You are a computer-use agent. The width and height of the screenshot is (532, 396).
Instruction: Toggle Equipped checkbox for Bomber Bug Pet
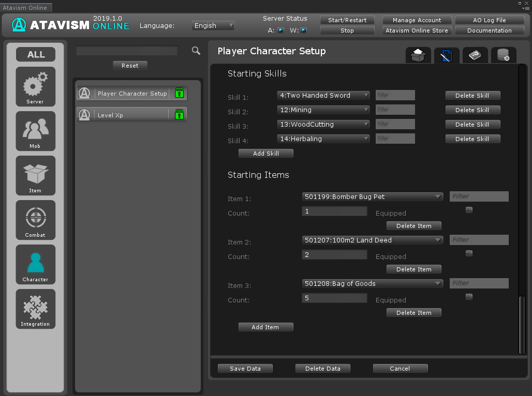click(x=469, y=210)
